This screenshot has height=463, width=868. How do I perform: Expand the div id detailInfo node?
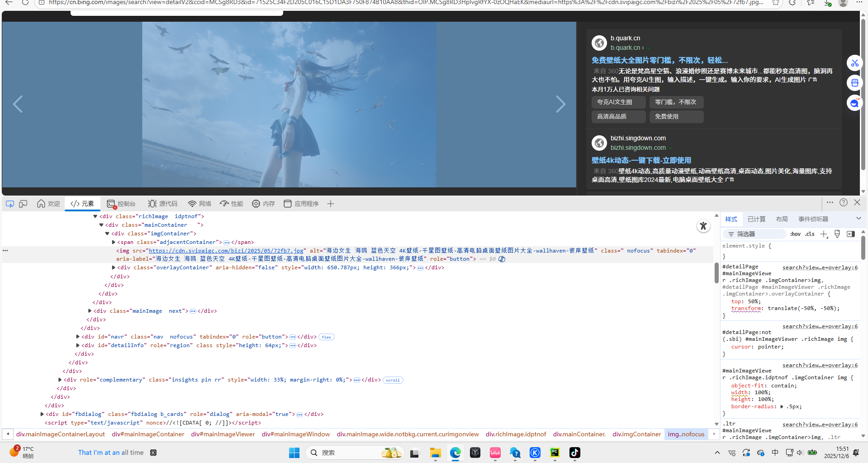click(78, 345)
